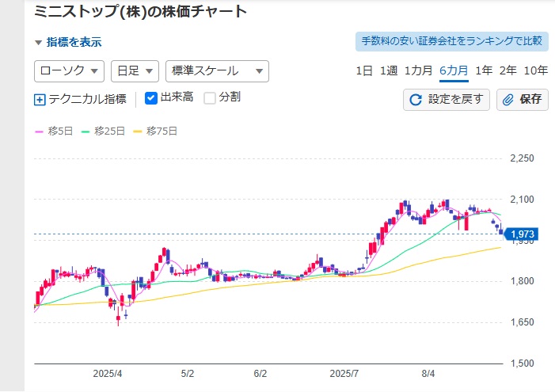Screen dimensions: 555x392
Task: Click the 2,100 price axis label
Action: pyautogui.click(x=522, y=200)
